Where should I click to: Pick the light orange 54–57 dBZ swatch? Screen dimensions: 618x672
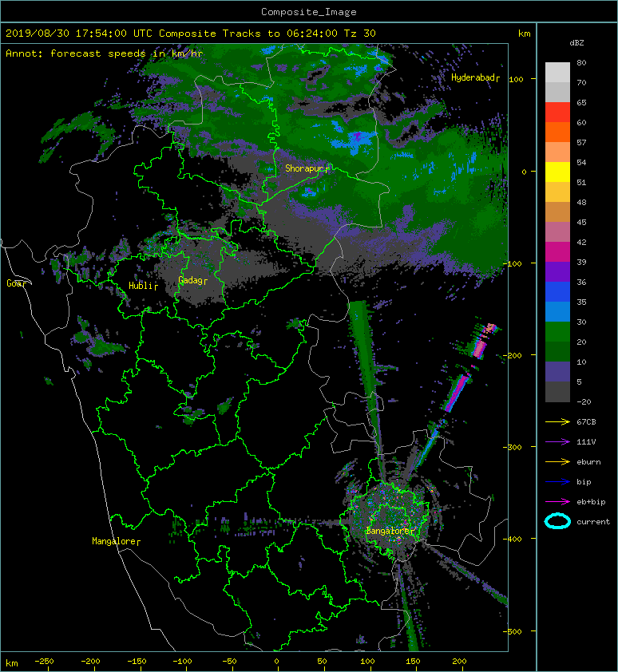[x=557, y=152]
